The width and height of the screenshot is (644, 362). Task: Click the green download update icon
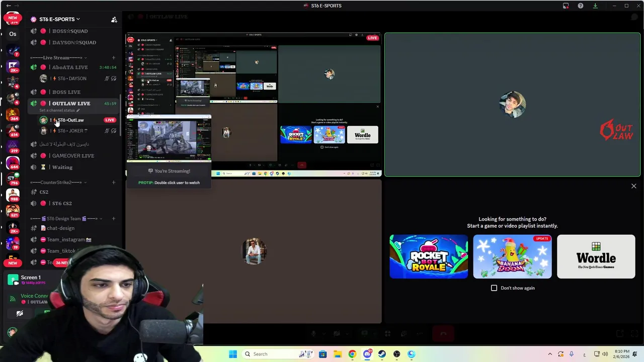click(x=595, y=6)
